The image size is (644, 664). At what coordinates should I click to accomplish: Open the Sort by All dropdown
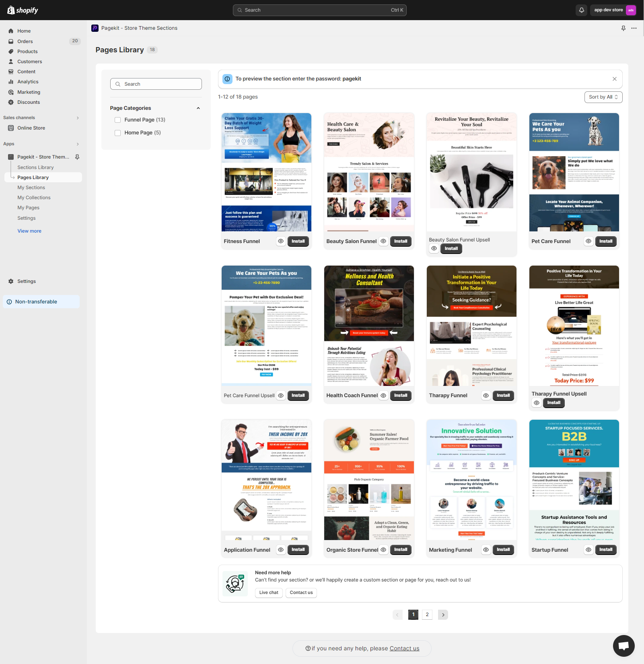coord(603,97)
